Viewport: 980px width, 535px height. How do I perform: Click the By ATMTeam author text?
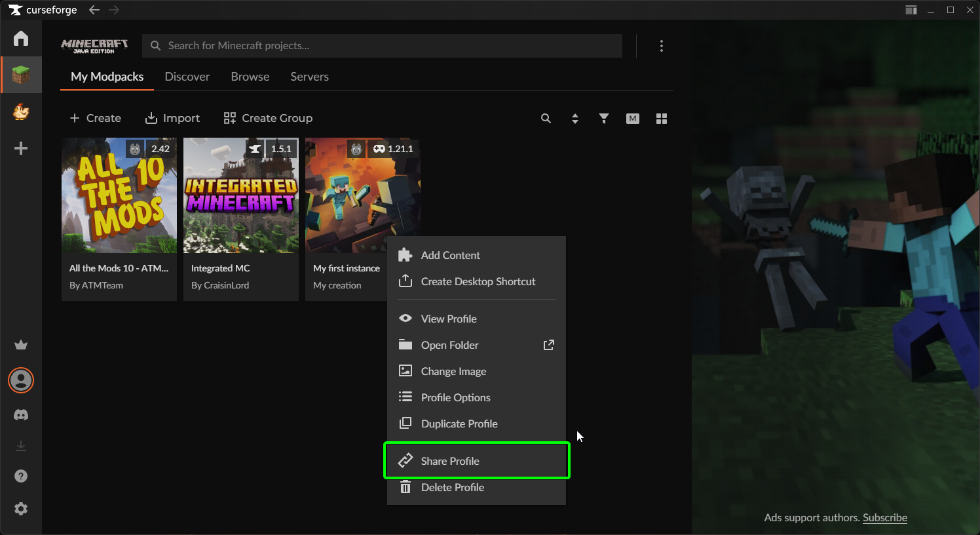(96, 285)
